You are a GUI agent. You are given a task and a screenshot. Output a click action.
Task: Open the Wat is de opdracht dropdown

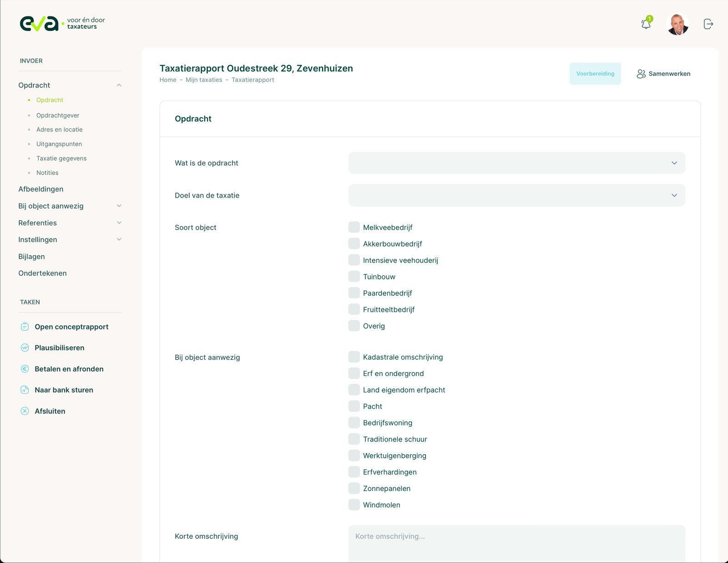[516, 163]
